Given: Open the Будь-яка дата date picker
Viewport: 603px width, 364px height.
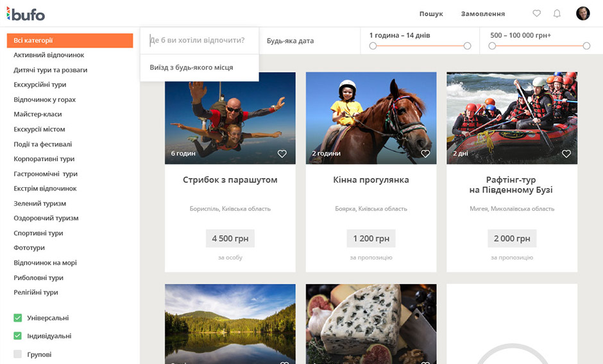Looking at the screenshot, I should tap(291, 41).
